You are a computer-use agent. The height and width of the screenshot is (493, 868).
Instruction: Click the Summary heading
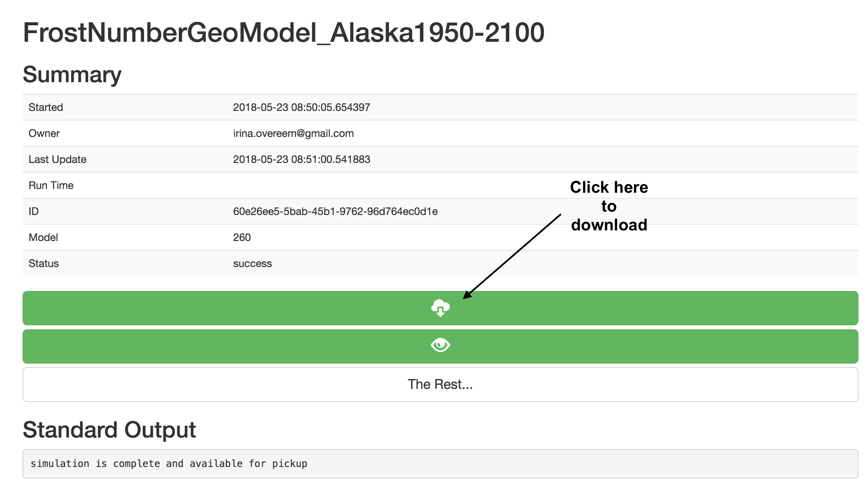pos(72,75)
